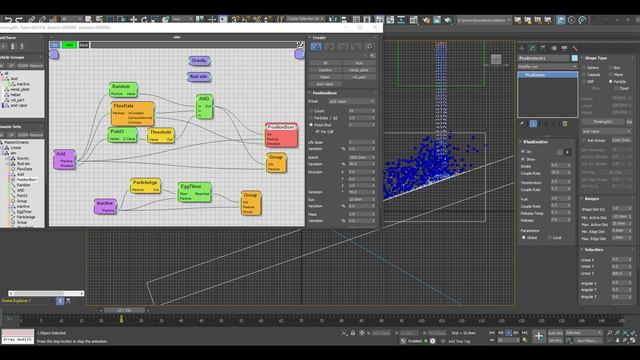The height and width of the screenshot is (360, 640).
Task: Jump to the end frame of animation
Action: [525, 333]
